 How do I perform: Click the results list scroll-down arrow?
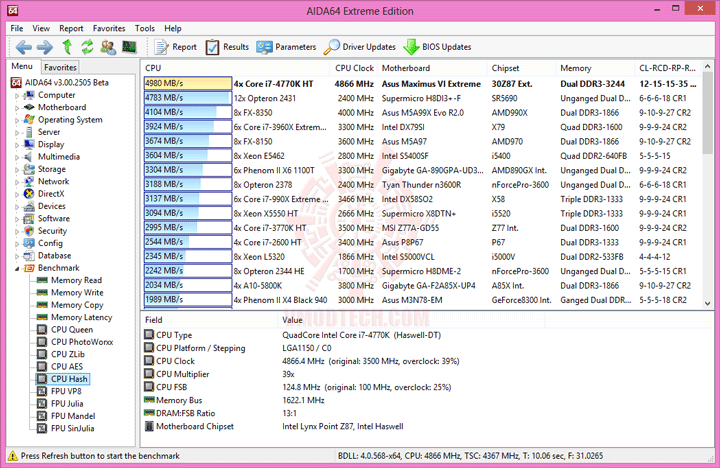coord(707,303)
